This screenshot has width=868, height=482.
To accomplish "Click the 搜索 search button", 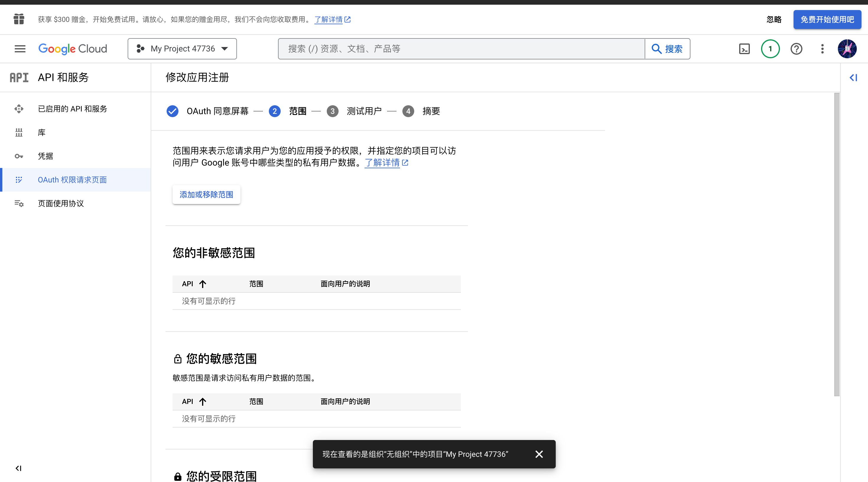I will tap(667, 49).
